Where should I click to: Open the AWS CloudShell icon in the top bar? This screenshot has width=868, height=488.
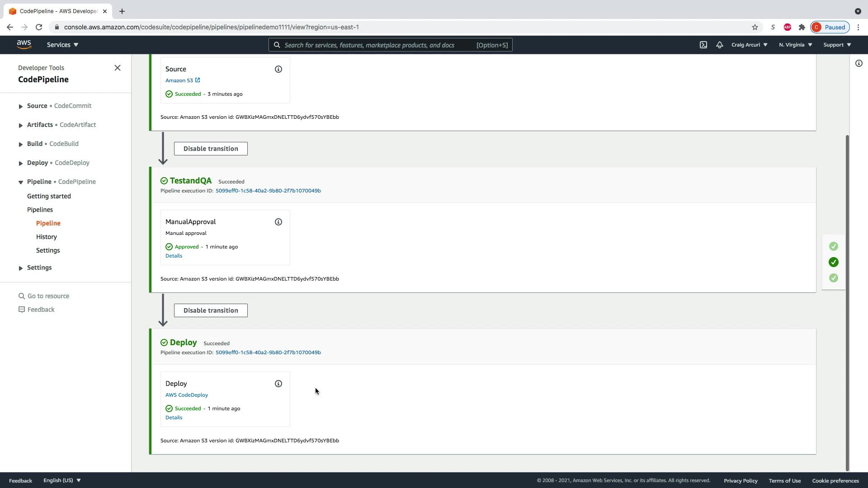click(x=703, y=45)
